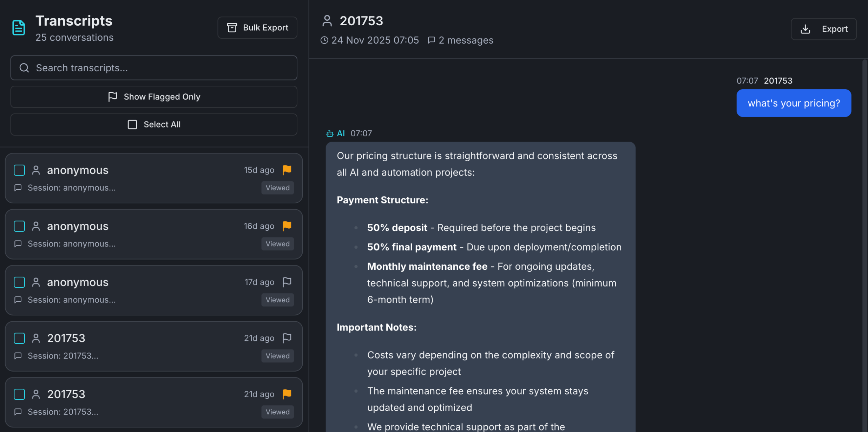868x432 pixels.
Task: Click the Bulk Export button
Action: (x=257, y=27)
